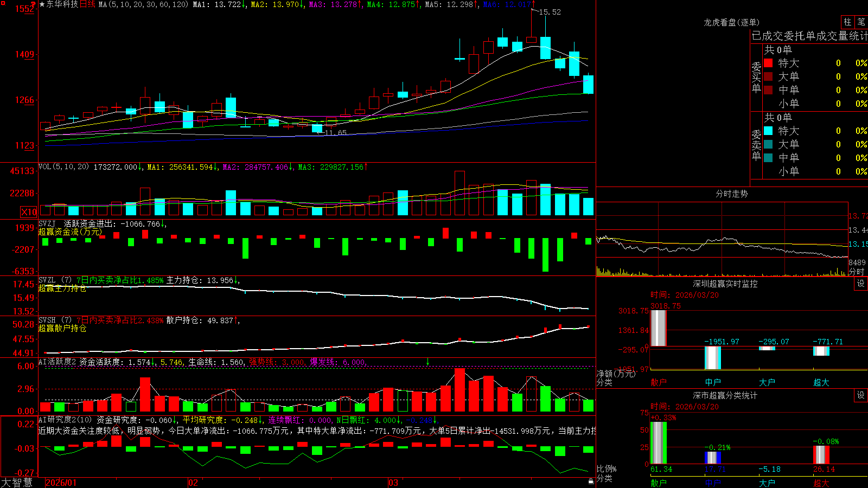Click the 东华科技 stock name

tap(62, 4)
